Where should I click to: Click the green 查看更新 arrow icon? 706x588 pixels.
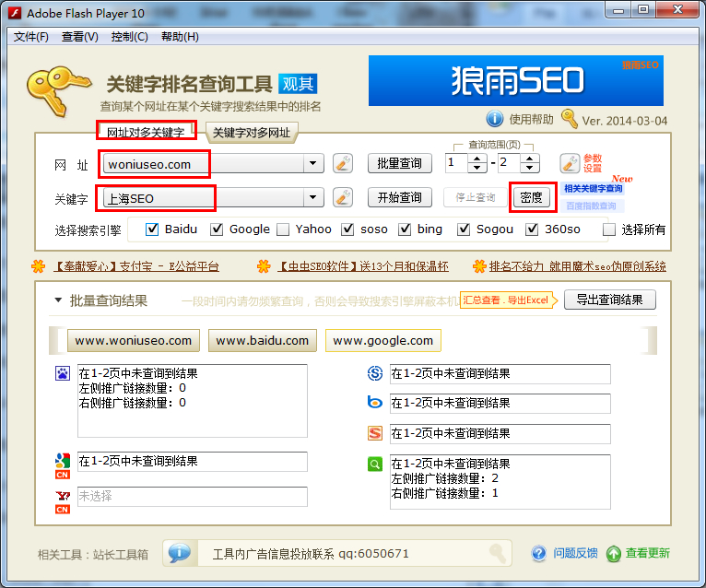point(614,553)
